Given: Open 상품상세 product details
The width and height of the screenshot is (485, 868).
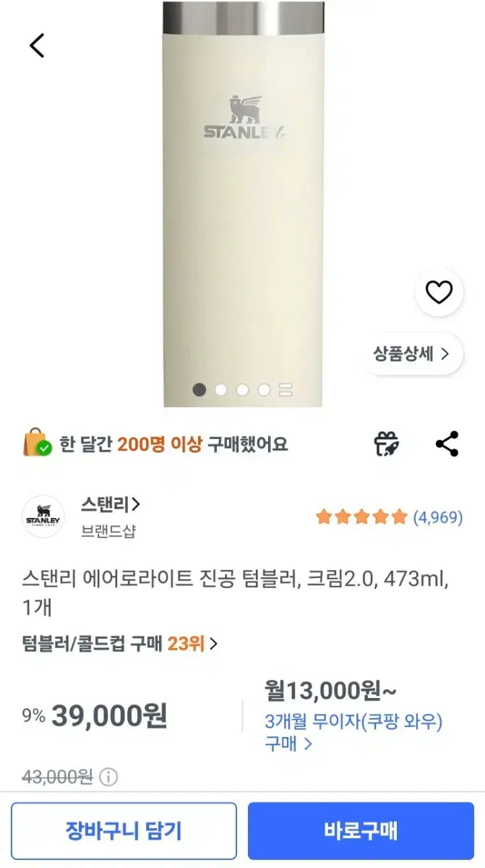Looking at the screenshot, I should coord(412,354).
